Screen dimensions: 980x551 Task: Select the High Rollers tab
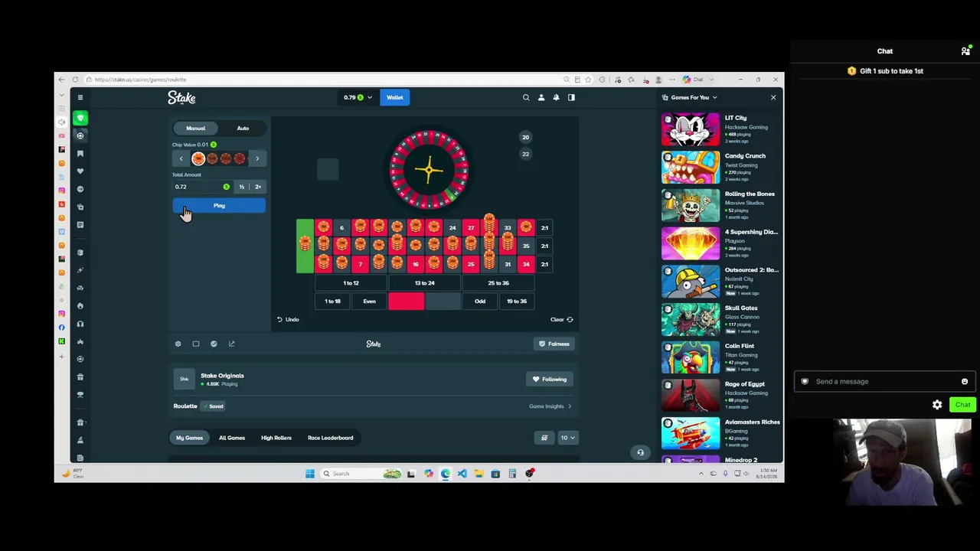click(276, 438)
